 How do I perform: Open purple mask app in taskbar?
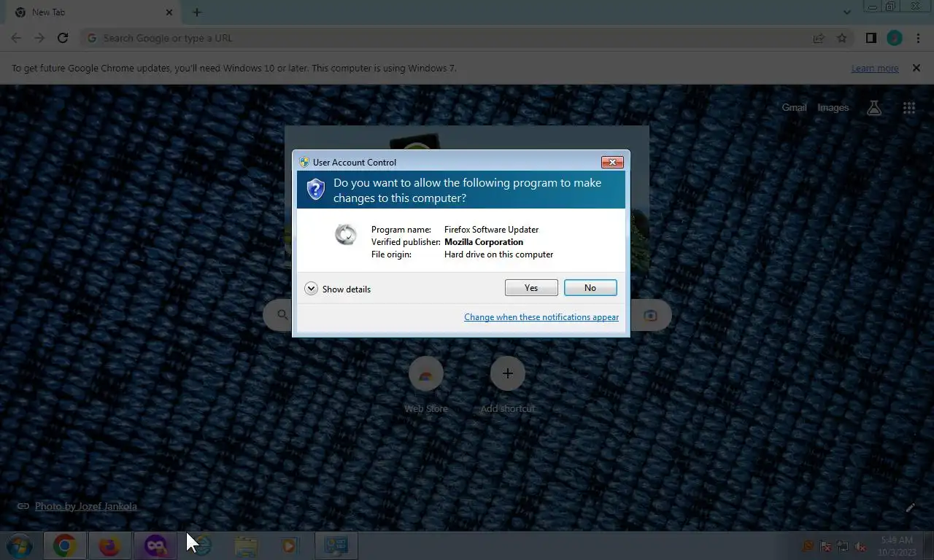(155, 545)
